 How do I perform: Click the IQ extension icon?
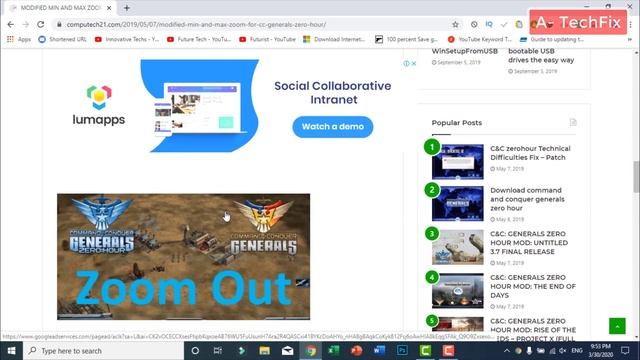pyautogui.click(x=489, y=24)
